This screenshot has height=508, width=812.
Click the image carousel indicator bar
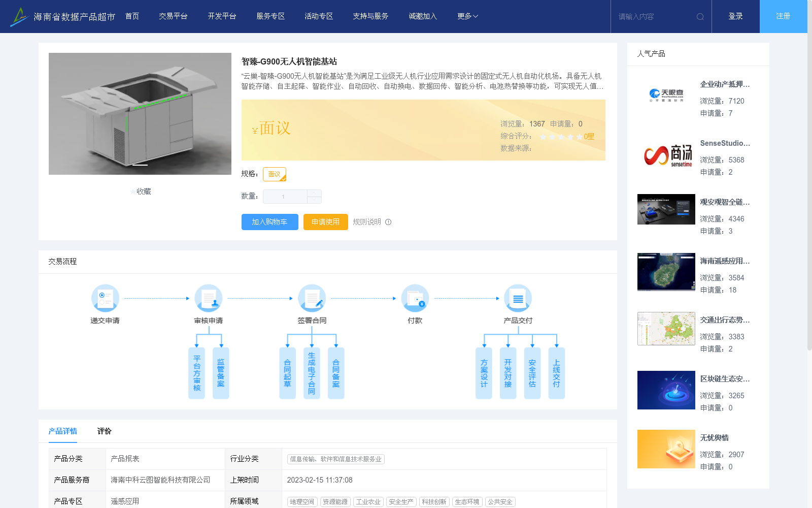coord(140,165)
